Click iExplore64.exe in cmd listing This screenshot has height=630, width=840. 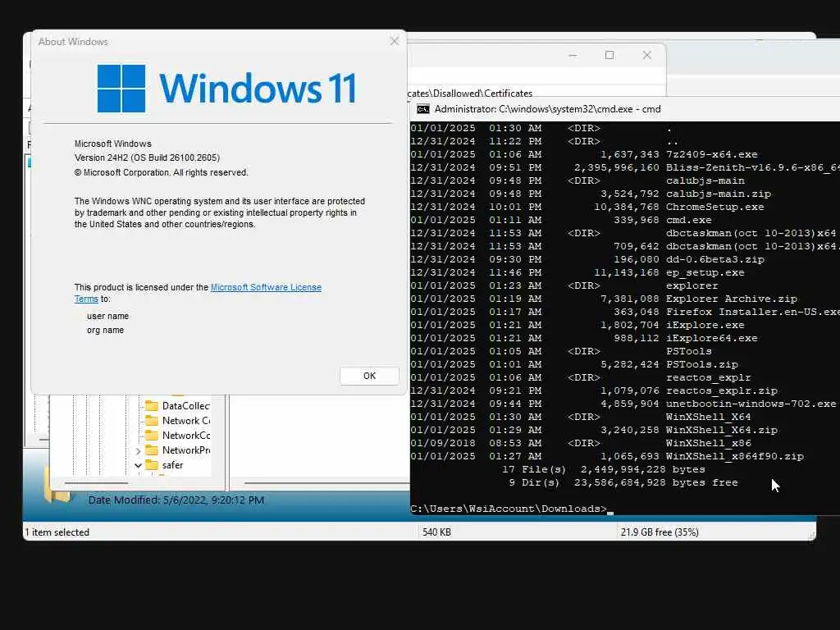point(711,338)
